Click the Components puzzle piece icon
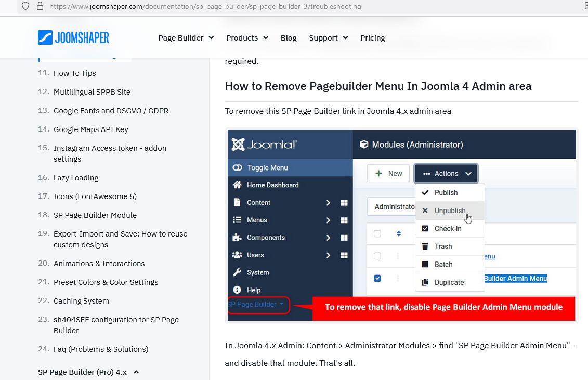Image resolution: width=588 pixels, height=380 pixels. (237, 238)
